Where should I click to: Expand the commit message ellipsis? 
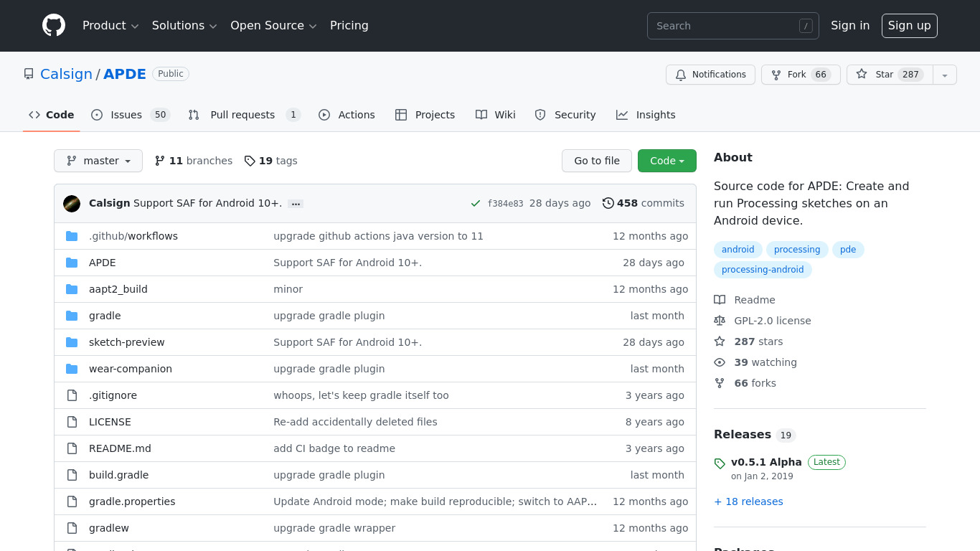296,204
